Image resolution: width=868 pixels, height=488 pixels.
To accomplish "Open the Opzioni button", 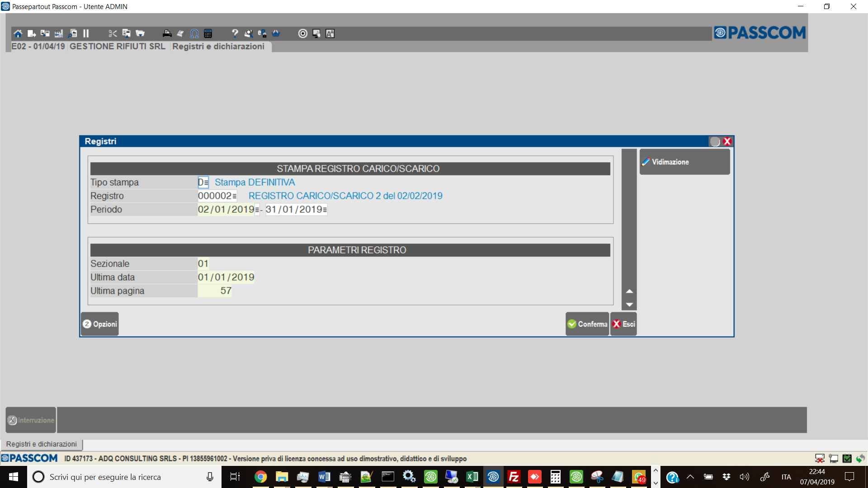I will coord(100,324).
